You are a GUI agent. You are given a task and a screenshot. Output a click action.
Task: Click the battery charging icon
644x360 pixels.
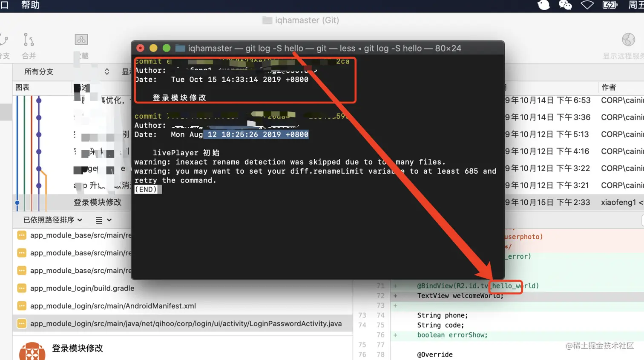(610, 5)
